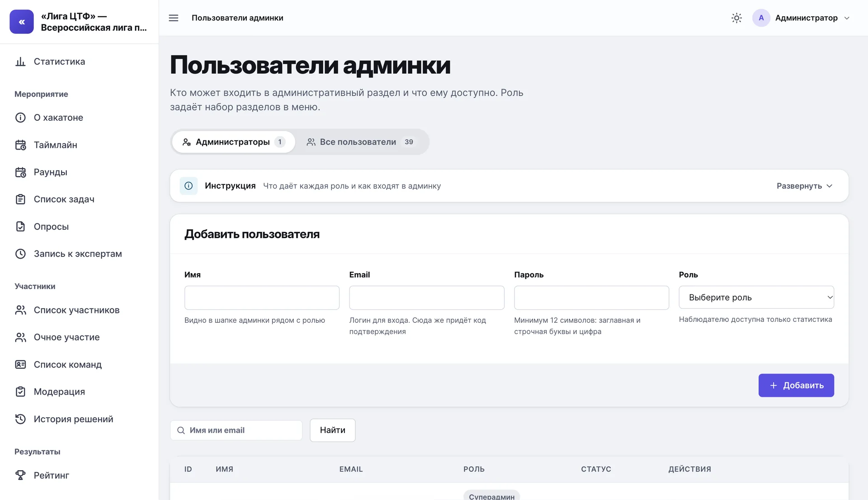Switch to the Все пользователи tab

[361, 142]
